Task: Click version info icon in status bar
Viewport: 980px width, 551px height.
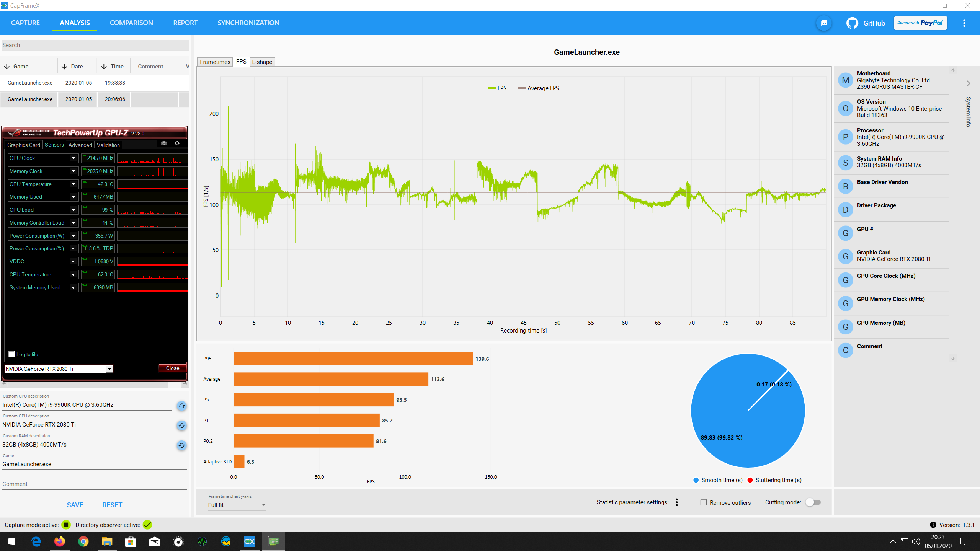Action: pyautogui.click(x=933, y=525)
